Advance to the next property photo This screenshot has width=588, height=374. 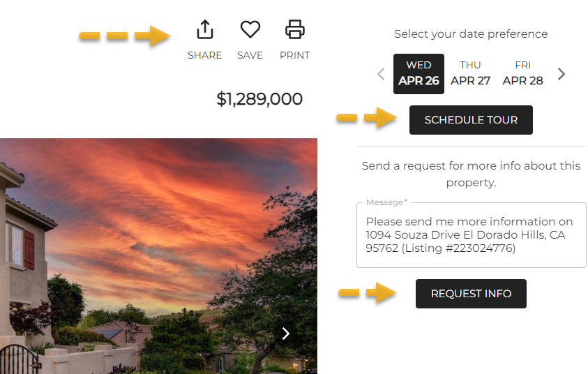click(x=286, y=333)
